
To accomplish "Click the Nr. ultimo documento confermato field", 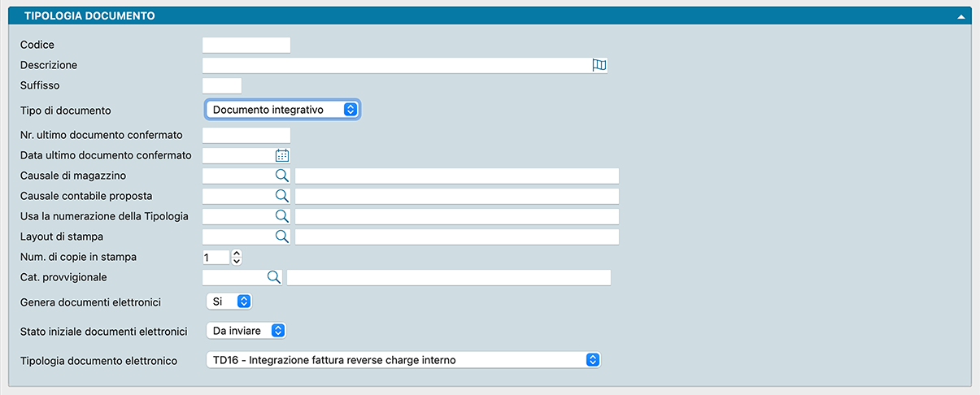I will 246,135.
